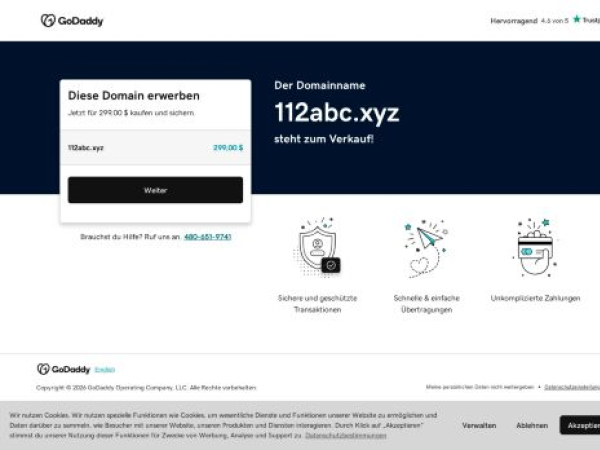
Task: Click the GoDaddy logo in the footer
Action: (64, 369)
